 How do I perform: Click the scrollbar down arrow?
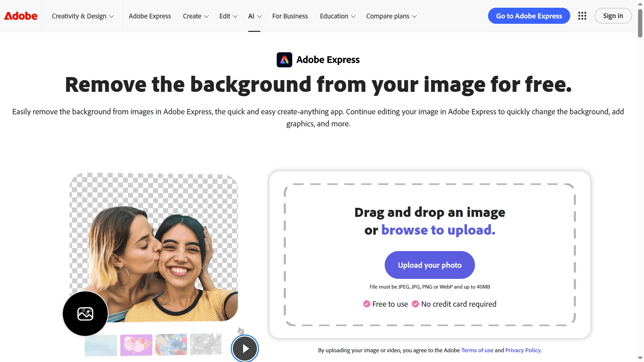point(639,358)
